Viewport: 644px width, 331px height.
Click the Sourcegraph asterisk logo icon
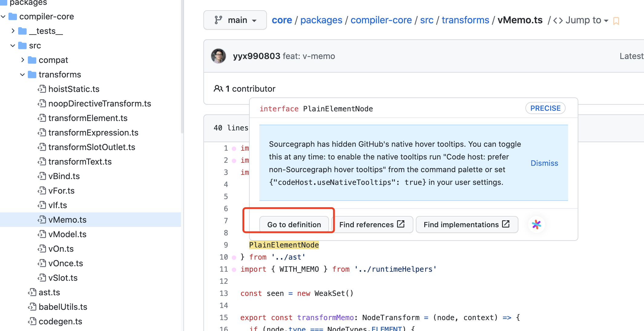click(536, 224)
